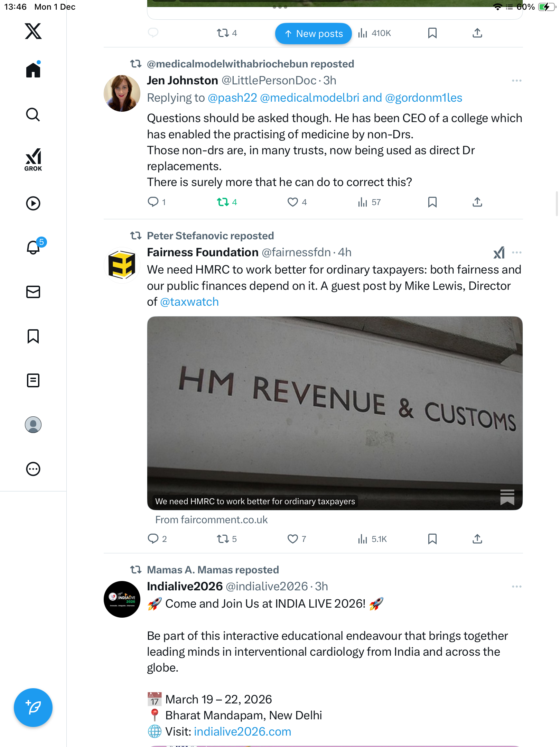Open the Search page
The width and height of the screenshot is (560, 747).
[x=33, y=114]
